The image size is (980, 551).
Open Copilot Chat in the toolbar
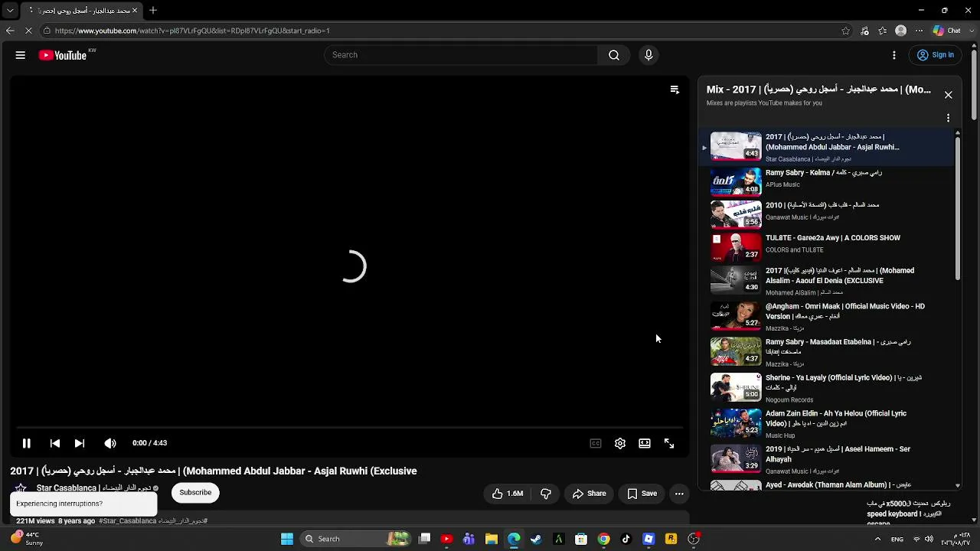[947, 31]
